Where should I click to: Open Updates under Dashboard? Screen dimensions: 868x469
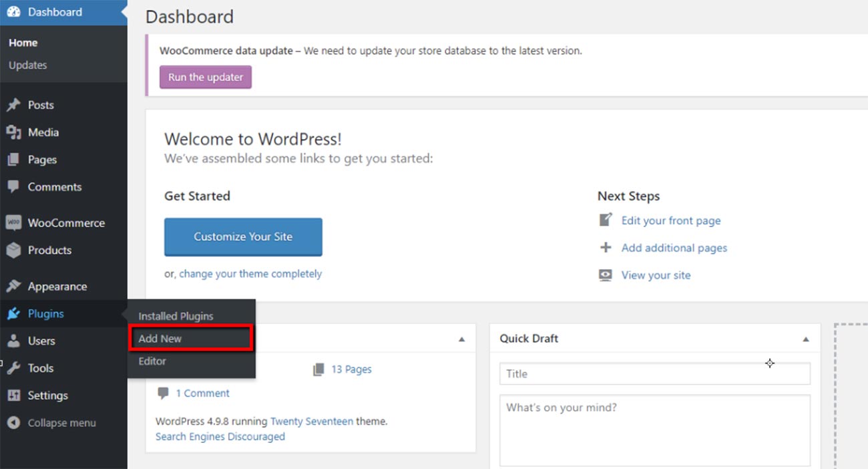(x=27, y=65)
